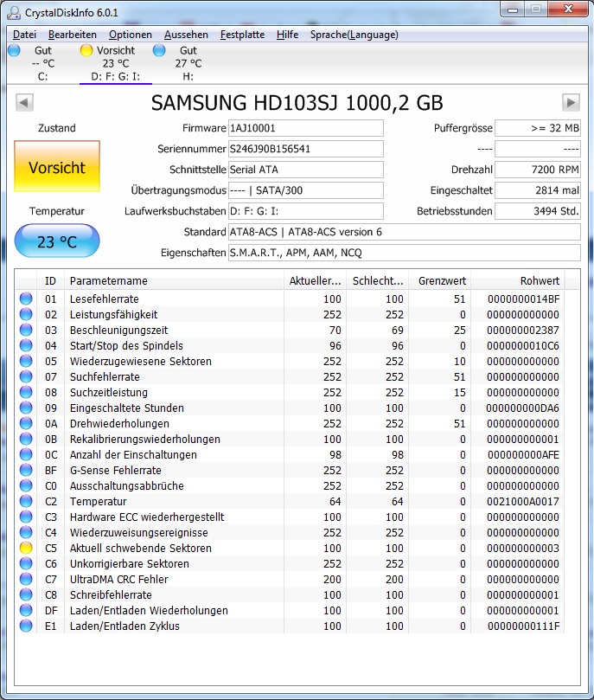Image resolution: width=594 pixels, height=700 pixels.
Task: Click the serial number field S246J90B156541
Action: pos(306,149)
